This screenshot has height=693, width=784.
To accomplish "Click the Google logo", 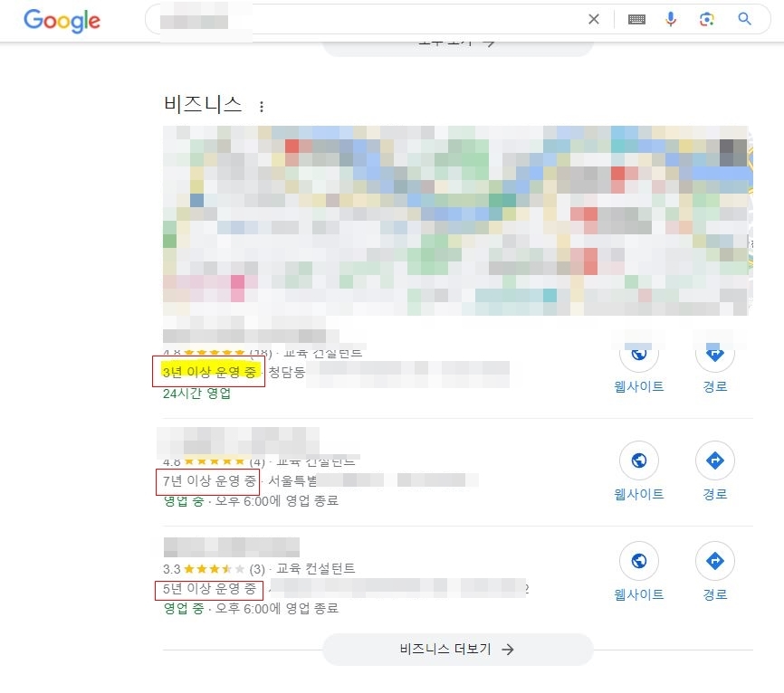I will [62, 21].
